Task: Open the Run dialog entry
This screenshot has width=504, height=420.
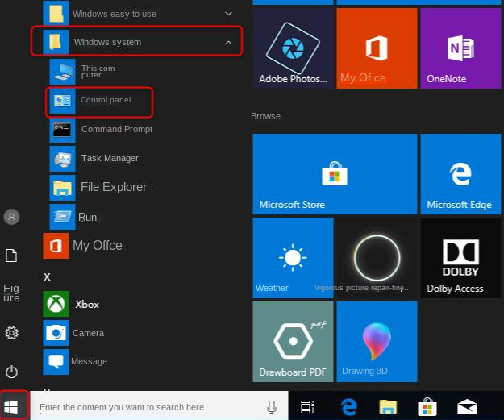Action: click(x=73, y=217)
